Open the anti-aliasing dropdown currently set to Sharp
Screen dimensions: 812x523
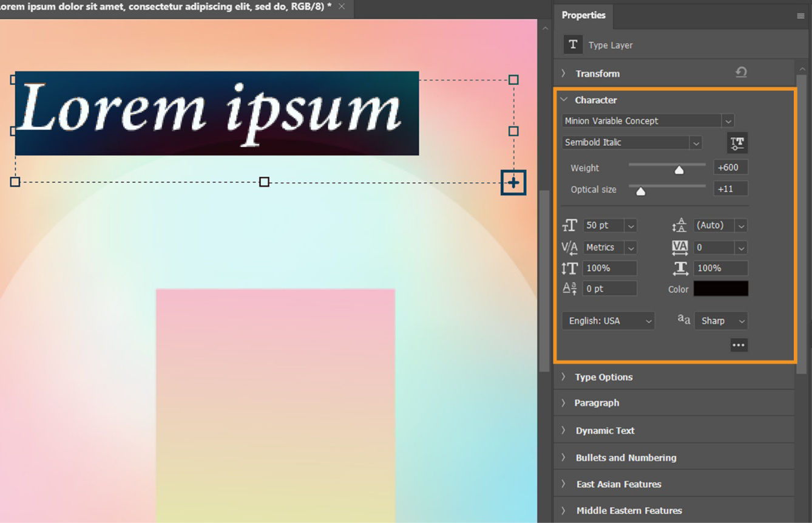click(720, 321)
